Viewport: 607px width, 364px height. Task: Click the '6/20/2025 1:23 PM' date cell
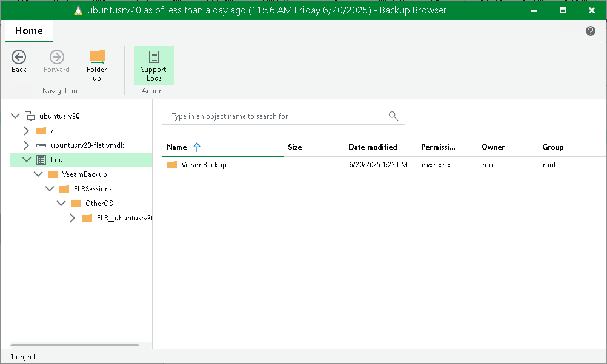coord(378,165)
